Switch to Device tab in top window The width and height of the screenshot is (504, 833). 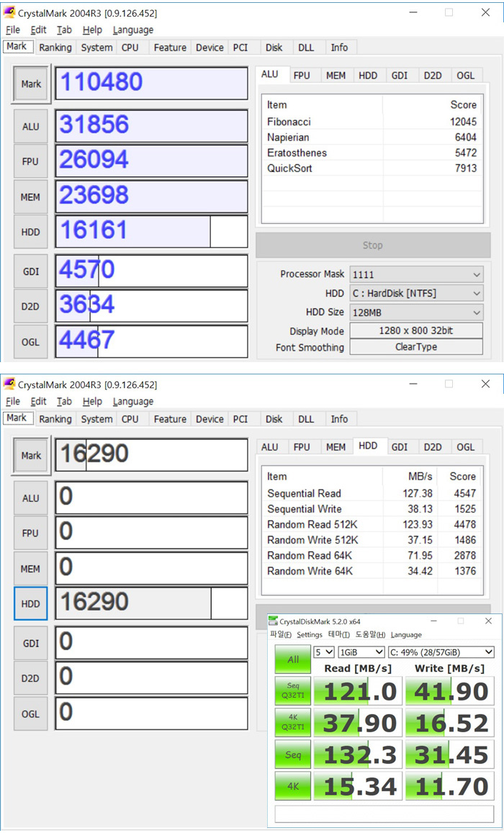(210, 48)
